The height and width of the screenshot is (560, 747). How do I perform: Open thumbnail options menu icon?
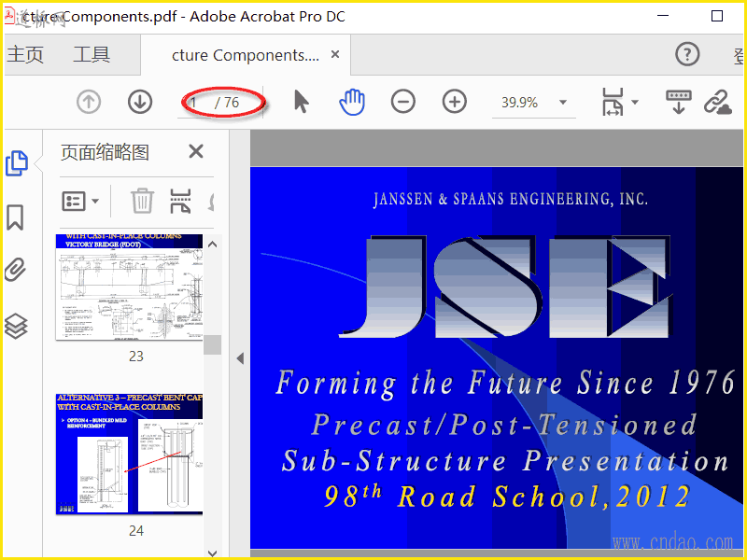tap(80, 201)
